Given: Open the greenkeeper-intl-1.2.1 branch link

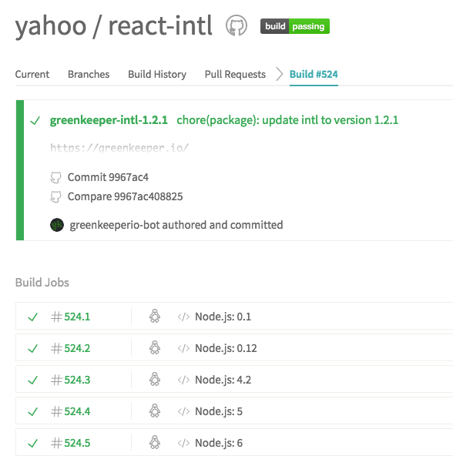Looking at the screenshot, I should 109,120.
